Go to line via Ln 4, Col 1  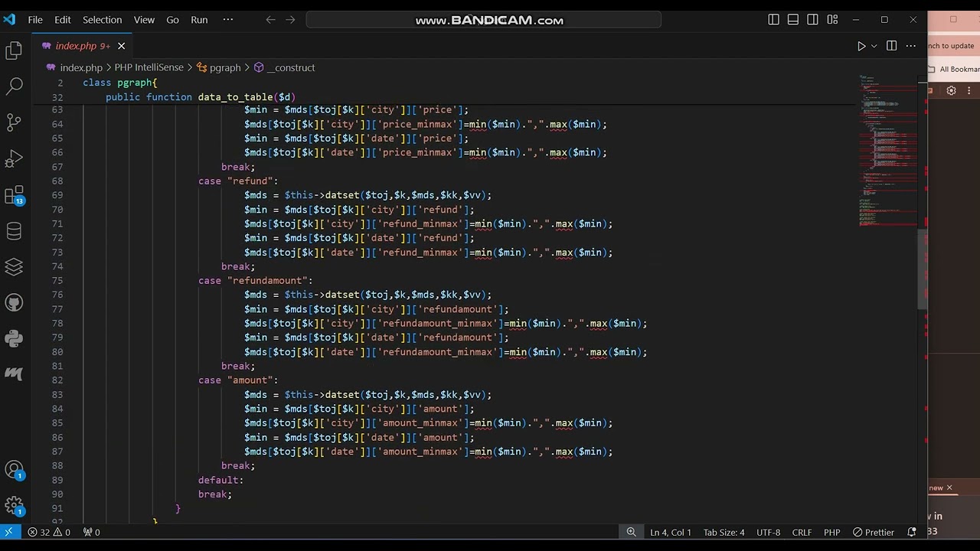pyautogui.click(x=671, y=532)
